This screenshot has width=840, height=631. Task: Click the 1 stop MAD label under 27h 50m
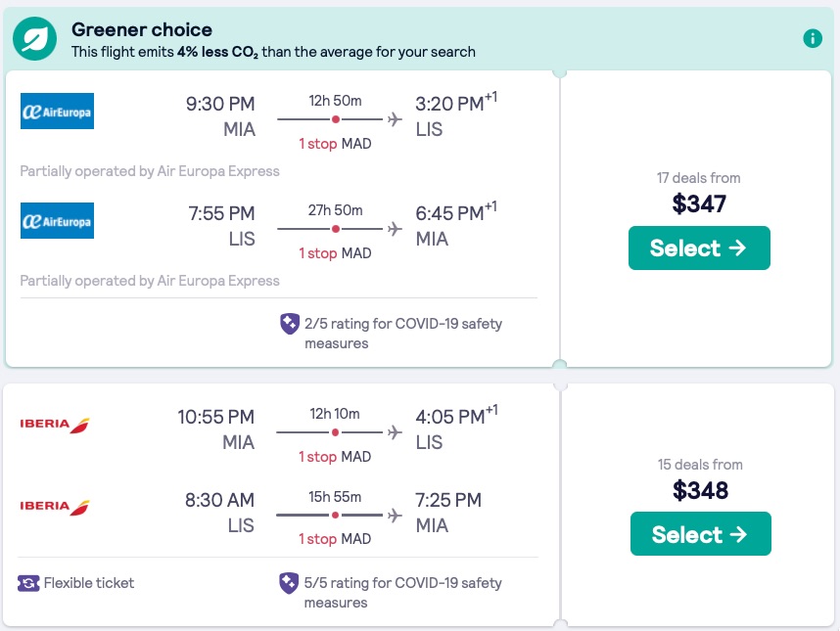(335, 253)
